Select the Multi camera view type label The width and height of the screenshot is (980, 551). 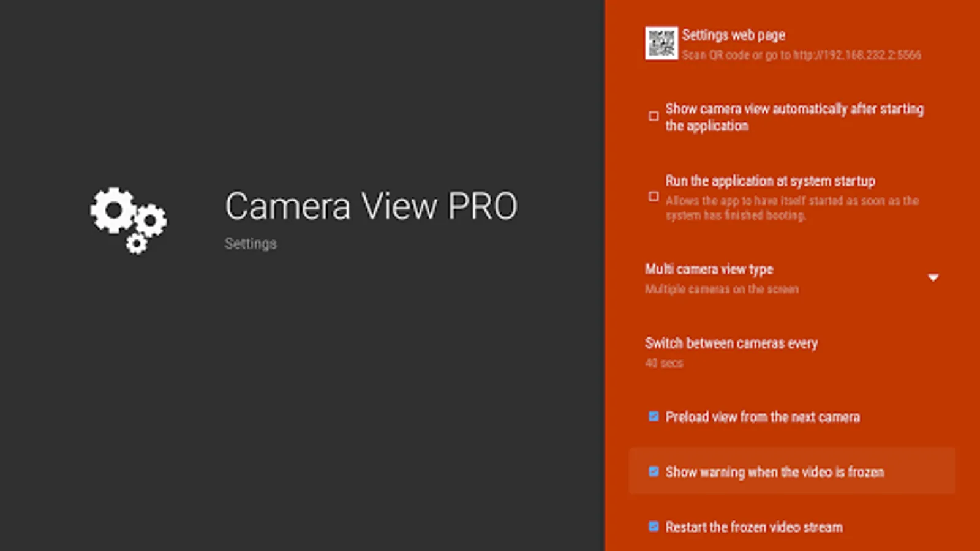(x=709, y=269)
